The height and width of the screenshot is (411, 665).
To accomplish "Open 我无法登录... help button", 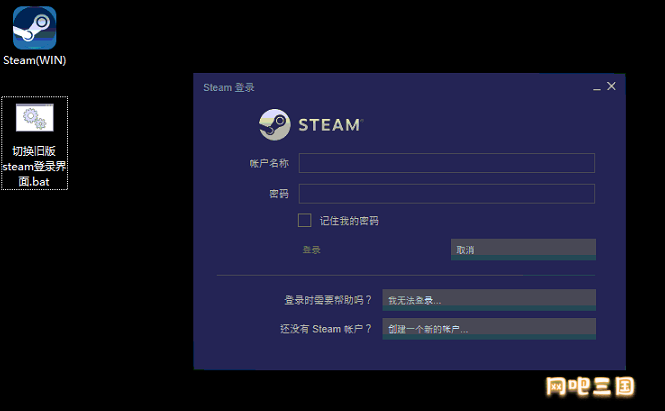I will 489,300.
